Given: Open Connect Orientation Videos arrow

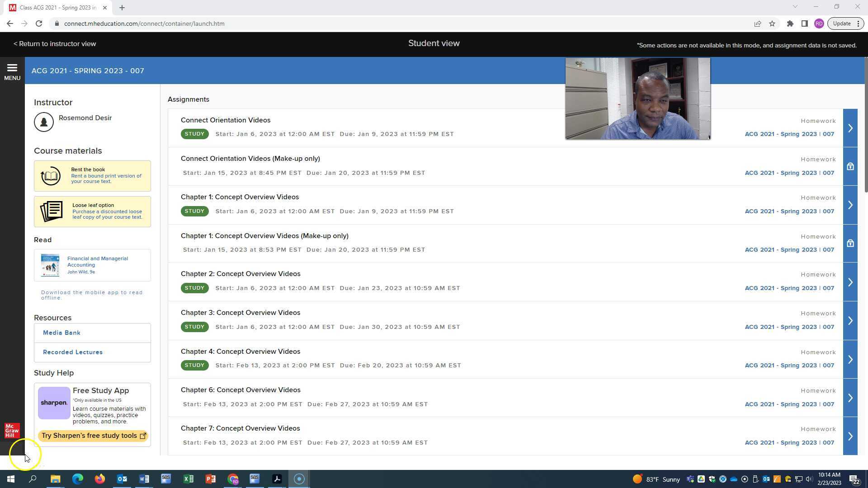Looking at the screenshot, I should coord(850,128).
